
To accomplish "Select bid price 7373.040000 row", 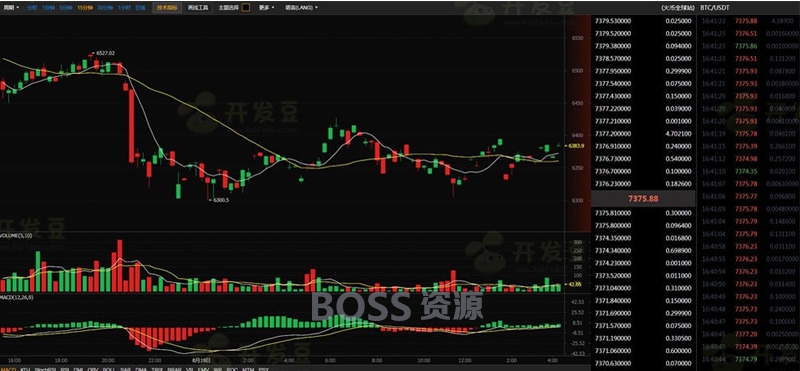I will click(x=643, y=288).
